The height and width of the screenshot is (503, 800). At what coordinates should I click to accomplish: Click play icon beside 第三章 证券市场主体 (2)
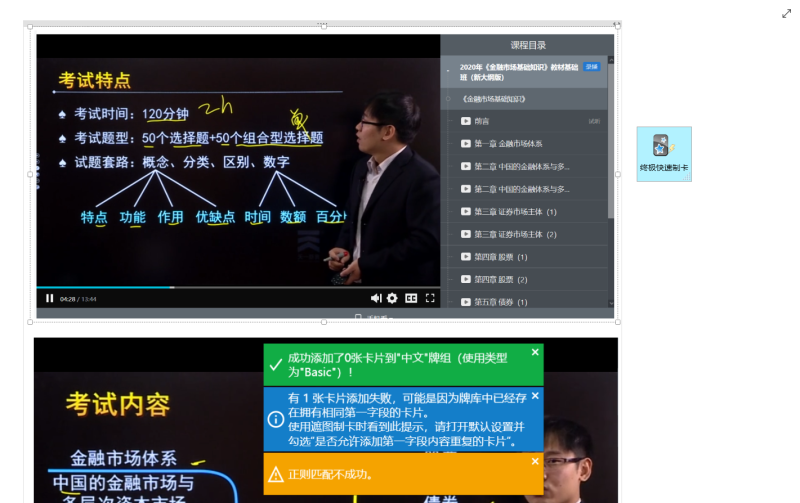(x=466, y=234)
